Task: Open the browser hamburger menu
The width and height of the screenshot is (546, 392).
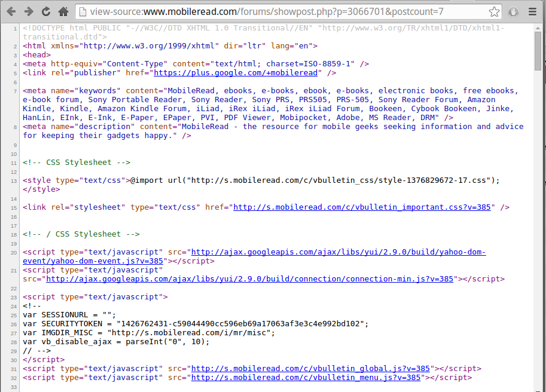Action: 532,12
